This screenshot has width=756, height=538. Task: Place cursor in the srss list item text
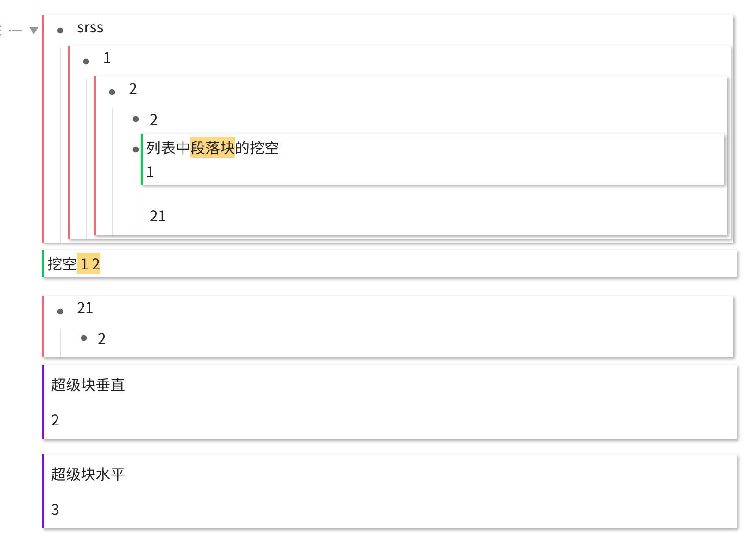point(90,28)
